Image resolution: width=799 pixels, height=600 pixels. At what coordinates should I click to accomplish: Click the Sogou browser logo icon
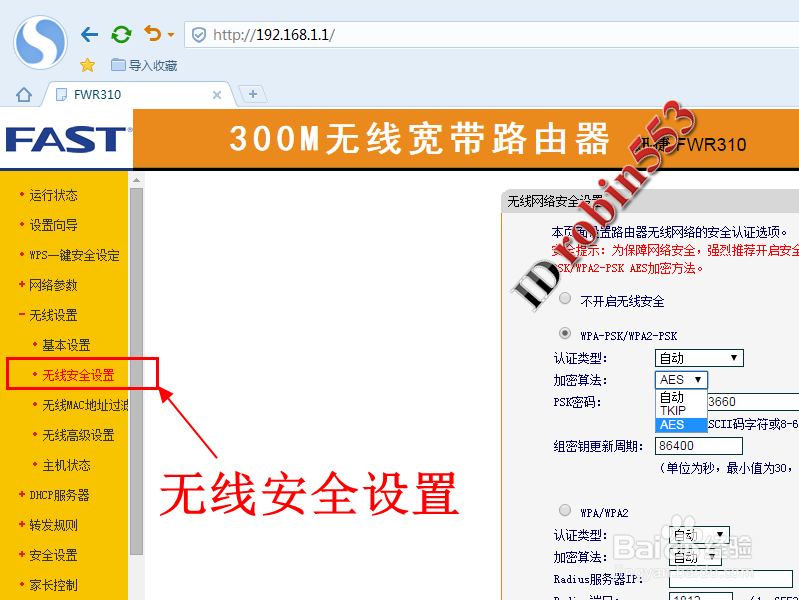[x=40, y=42]
